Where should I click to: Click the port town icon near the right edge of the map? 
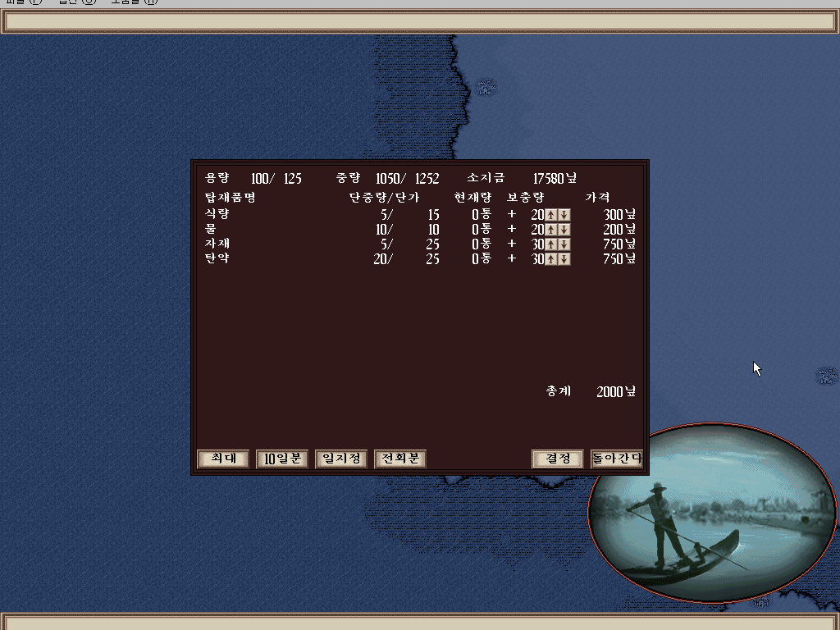(827, 376)
